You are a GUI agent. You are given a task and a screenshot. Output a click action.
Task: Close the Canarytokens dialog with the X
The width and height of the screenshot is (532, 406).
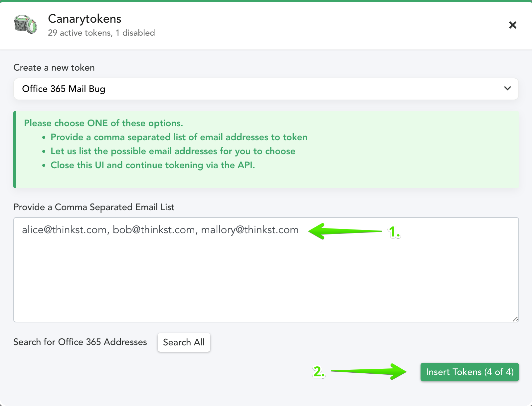tap(512, 25)
